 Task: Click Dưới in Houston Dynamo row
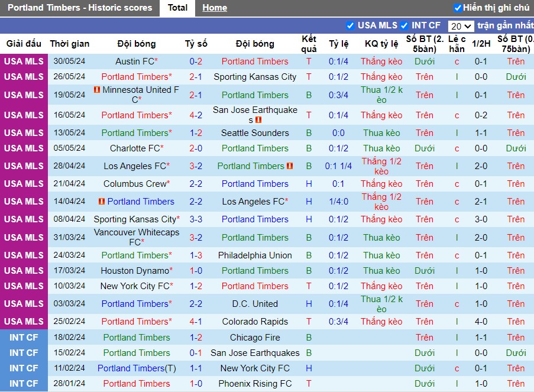[425, 270]
